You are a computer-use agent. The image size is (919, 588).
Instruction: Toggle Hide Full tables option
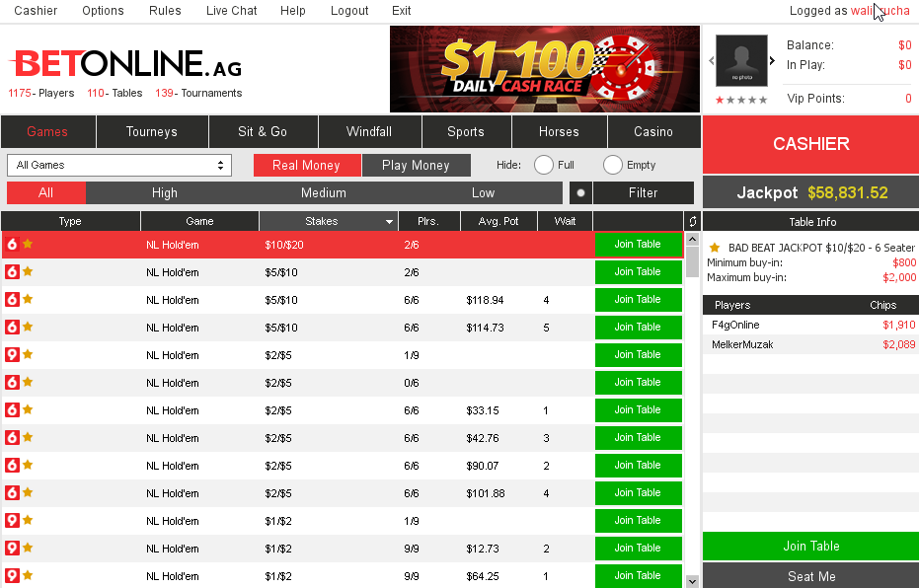point(544,165)
